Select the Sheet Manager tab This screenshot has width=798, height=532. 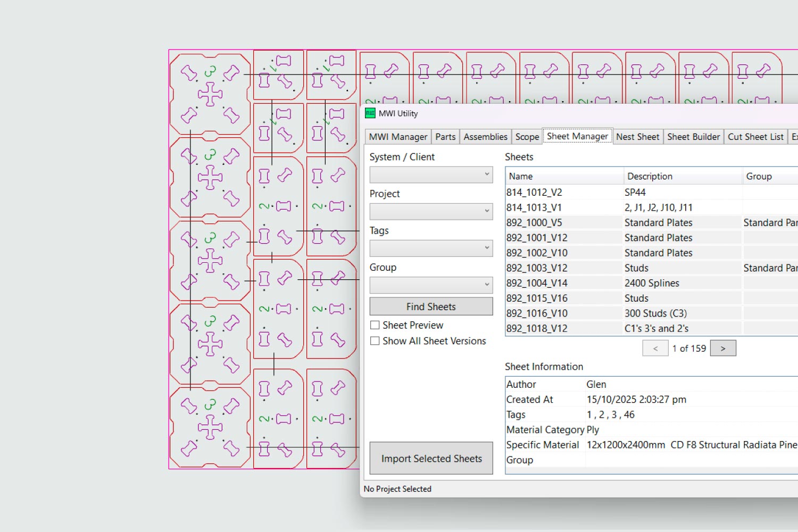pyautogui.click(x=577, y=136)
